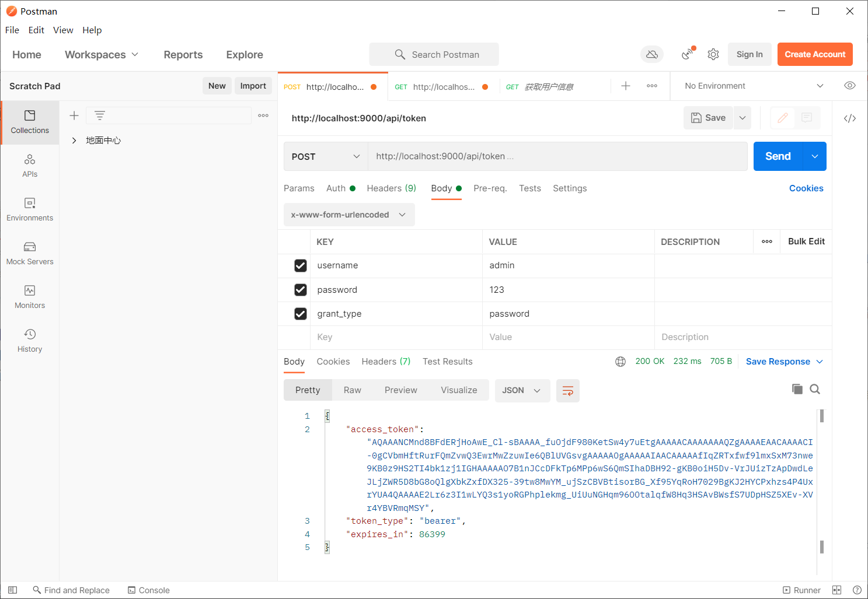Toggle line wrap in response body
This screenshot has height=599, width=868.
tap(568, 390)
